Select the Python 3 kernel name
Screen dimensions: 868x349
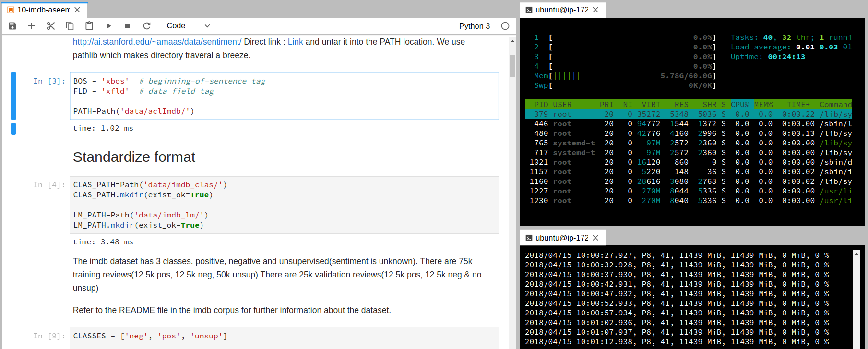point(474,26)
